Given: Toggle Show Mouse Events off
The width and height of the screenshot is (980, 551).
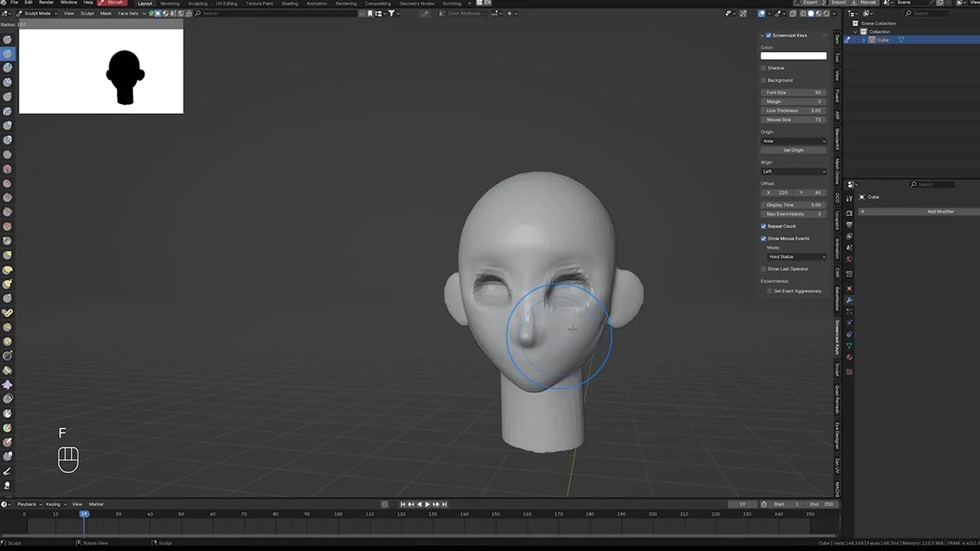Looking at the screenshot, I should coord(763,238).
